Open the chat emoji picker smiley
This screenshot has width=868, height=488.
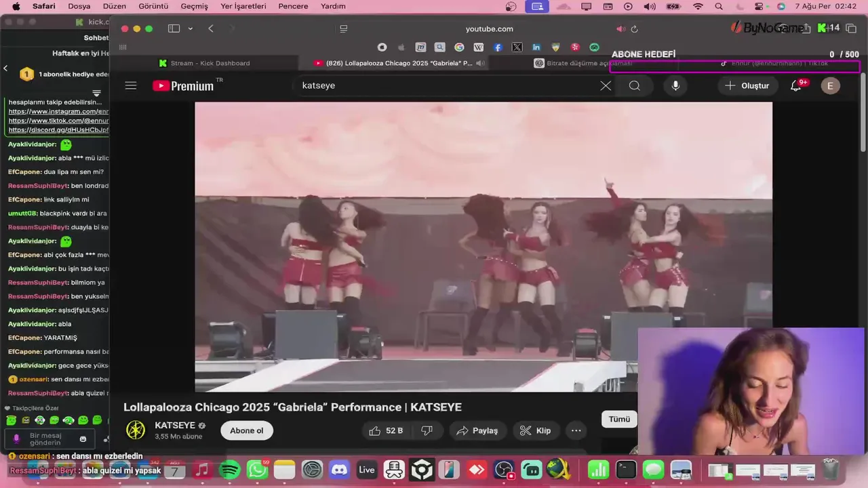[83, 439]
